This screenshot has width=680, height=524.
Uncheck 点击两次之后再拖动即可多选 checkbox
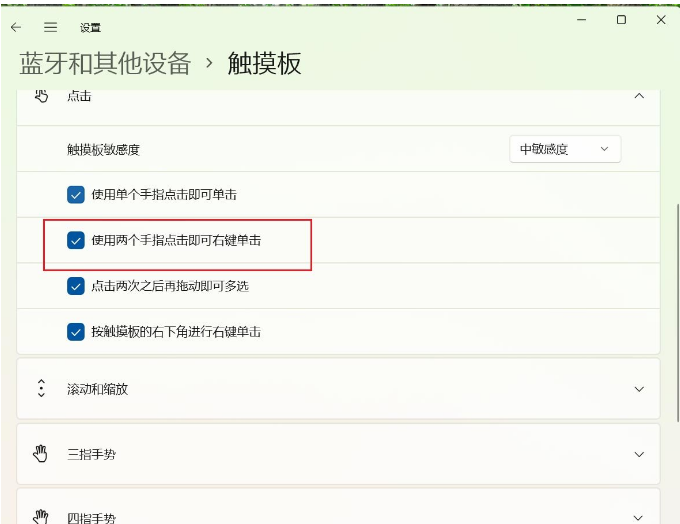(75, 286)
